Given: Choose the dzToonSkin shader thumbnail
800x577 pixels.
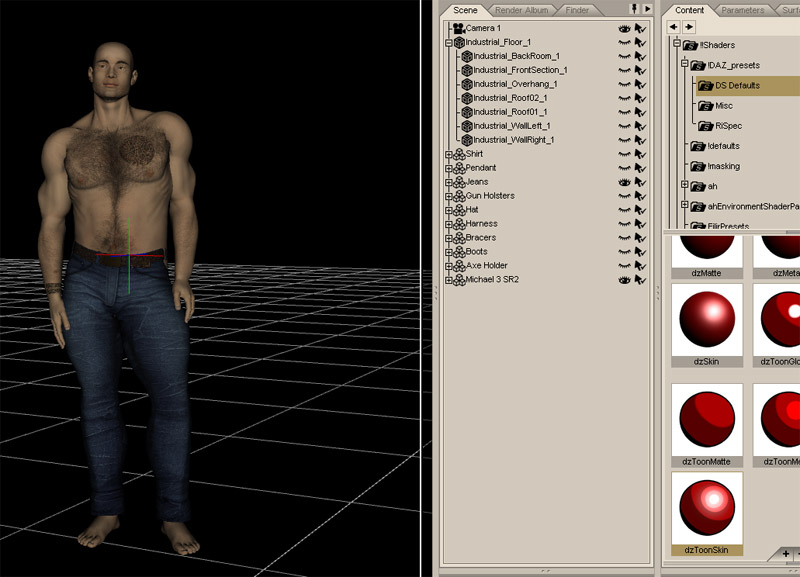Looking at the screenshot, I should [x=707, y=514].
